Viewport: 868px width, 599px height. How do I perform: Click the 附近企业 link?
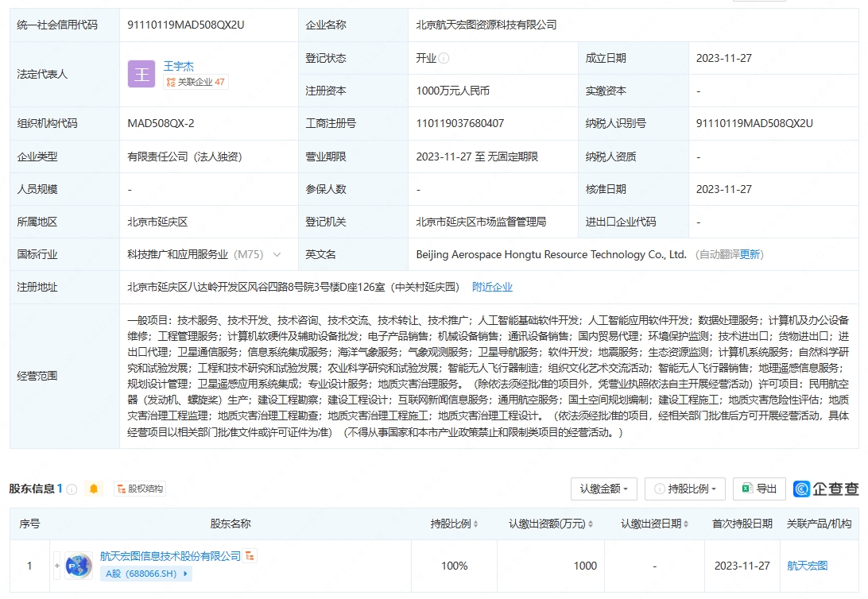click(x=493, y=287)
